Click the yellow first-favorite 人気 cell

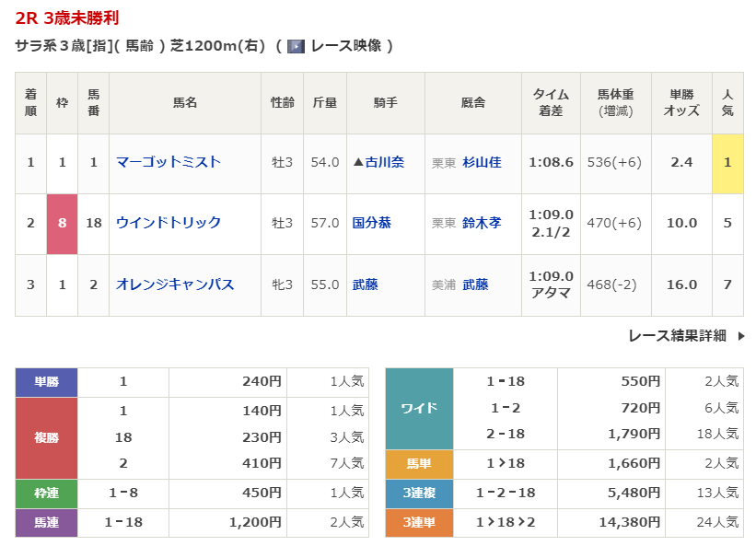click(727, 162)
